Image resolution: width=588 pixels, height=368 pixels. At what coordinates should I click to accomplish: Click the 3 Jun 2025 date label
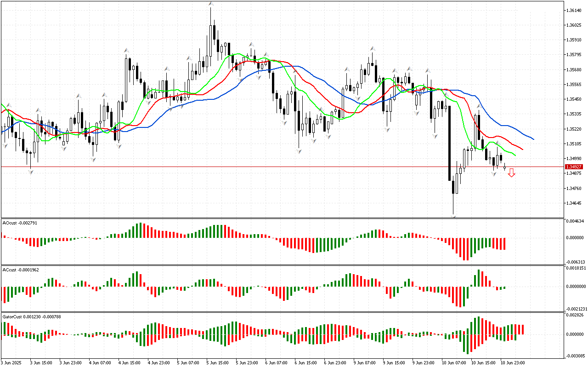pos(11,362)
